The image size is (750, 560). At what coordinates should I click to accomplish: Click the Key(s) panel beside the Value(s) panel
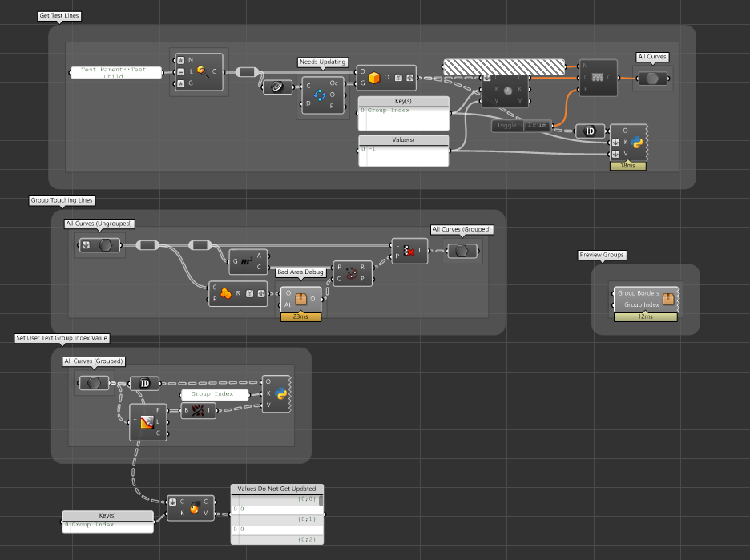(x=404, y=113)
